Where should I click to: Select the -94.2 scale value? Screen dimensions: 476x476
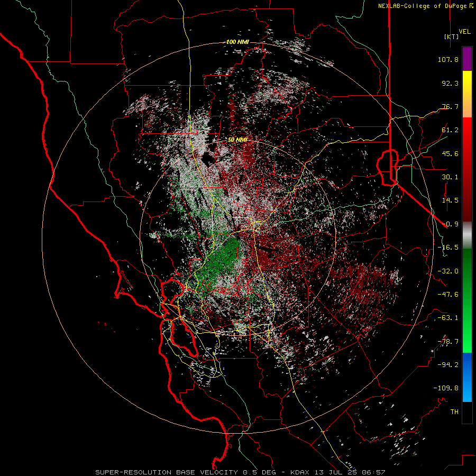coord(448,365)
